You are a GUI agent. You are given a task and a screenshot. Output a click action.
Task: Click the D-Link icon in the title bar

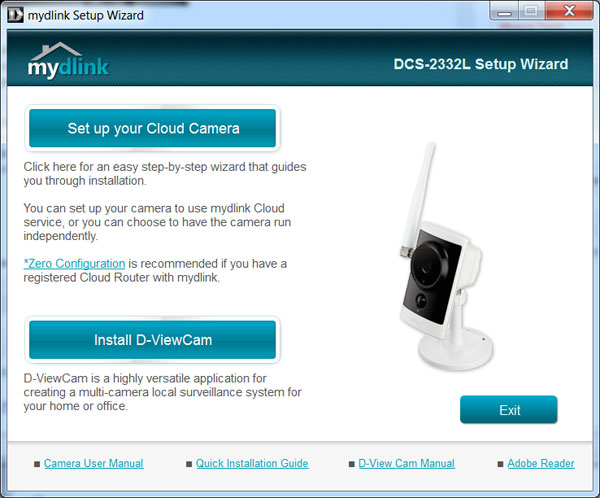[x=15, y=15]
